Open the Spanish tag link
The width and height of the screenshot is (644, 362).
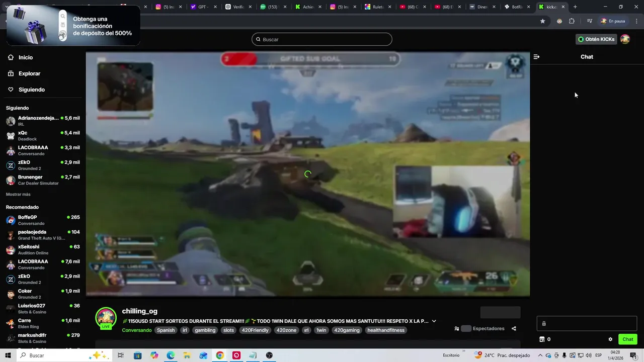click(x=166, y=330)
